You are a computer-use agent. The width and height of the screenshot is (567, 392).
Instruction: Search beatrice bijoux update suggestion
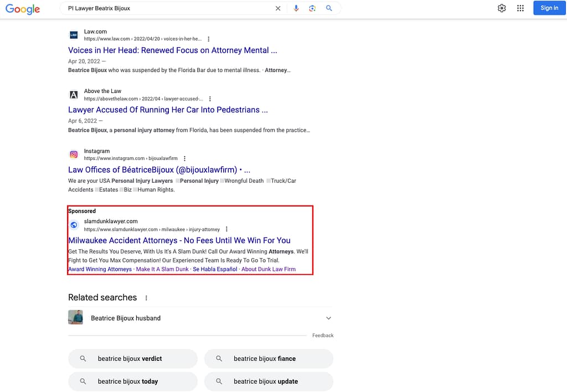(269, 381)
